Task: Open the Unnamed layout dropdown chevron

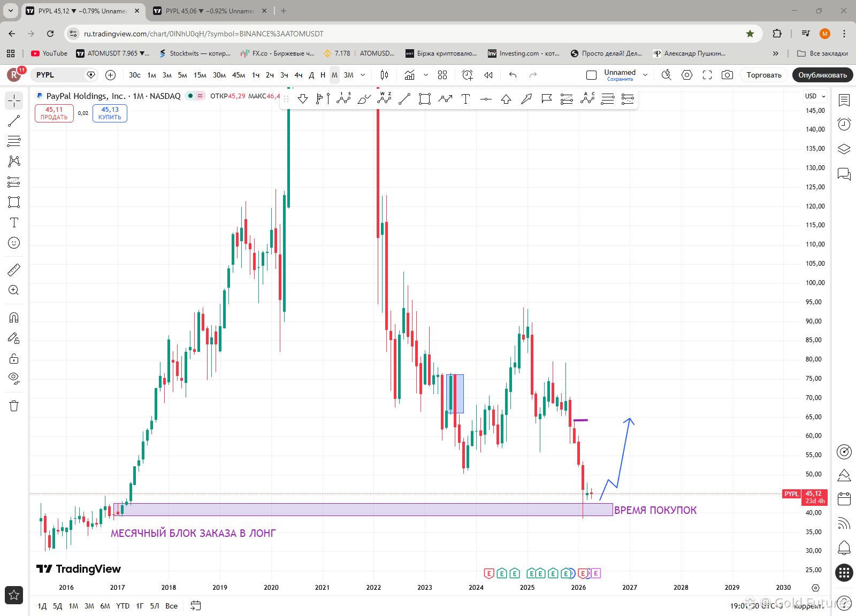Action: pos(645,75)
